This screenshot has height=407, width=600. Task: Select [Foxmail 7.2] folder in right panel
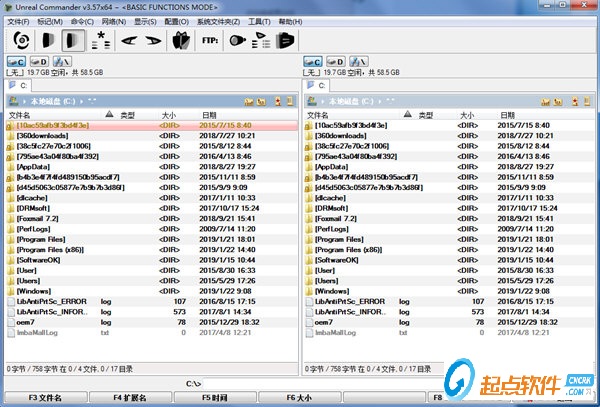[x=450, y=218]
